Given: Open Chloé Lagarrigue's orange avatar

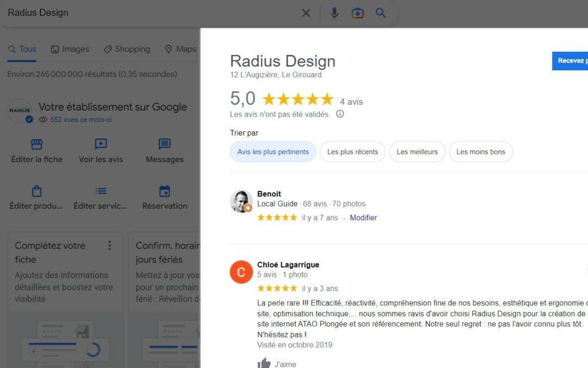Looking at the screenshot, I should click(x=241, y=272).
